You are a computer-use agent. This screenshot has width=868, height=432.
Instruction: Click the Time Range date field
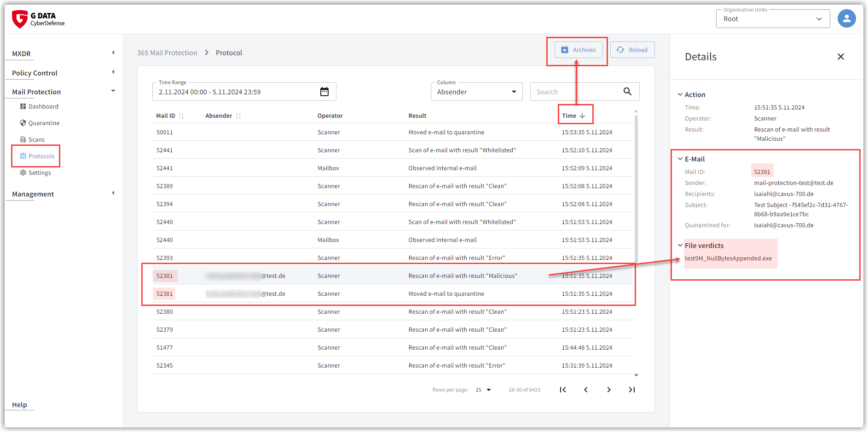pyautogui.click(x=244, y=92)
